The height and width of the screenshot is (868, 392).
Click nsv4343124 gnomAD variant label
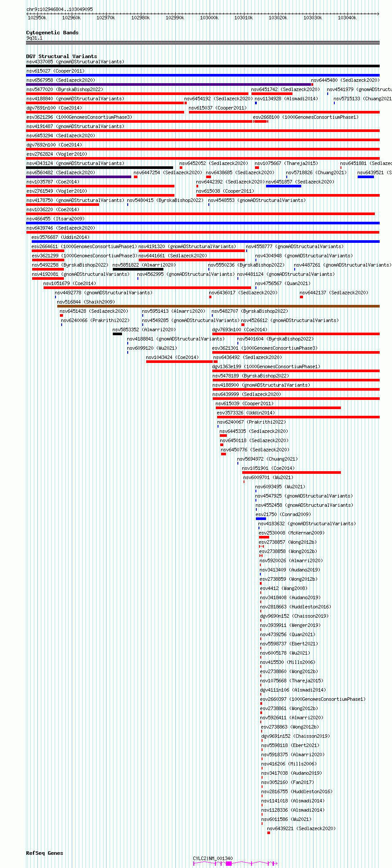pyautogui.click(x=75, y=163)
